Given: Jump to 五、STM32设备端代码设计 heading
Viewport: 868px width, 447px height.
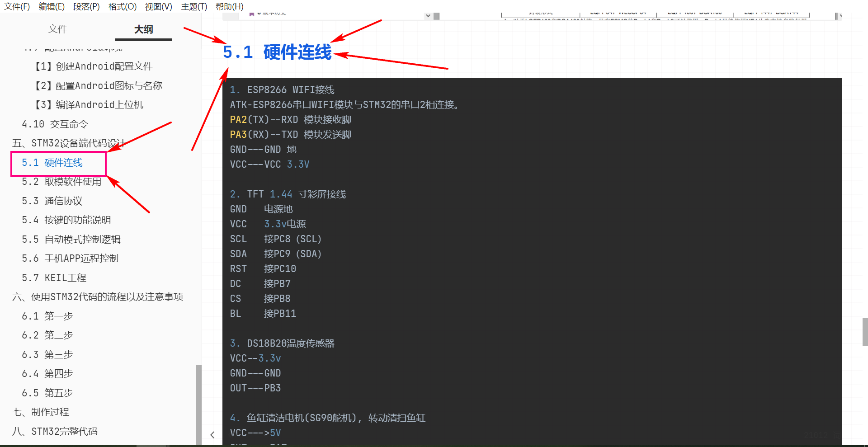Looking at the screenshot, I should (x=69, y=143).
